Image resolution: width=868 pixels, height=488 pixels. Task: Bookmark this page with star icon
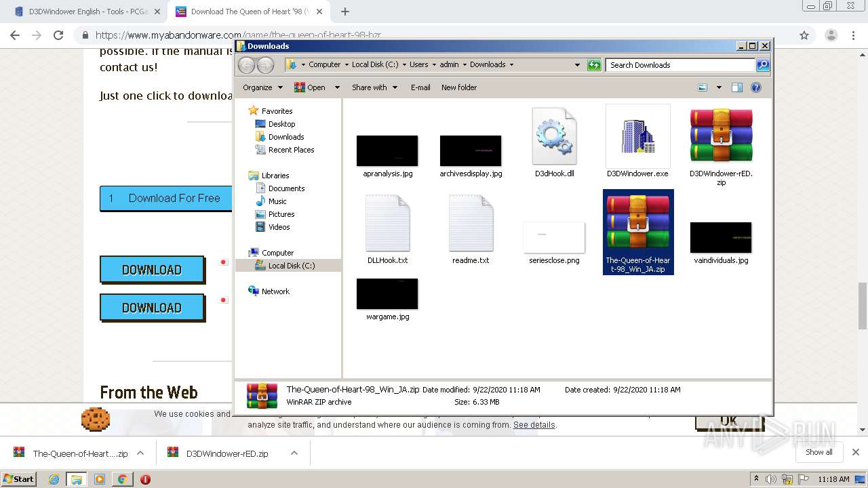click(x=804, y=35)
